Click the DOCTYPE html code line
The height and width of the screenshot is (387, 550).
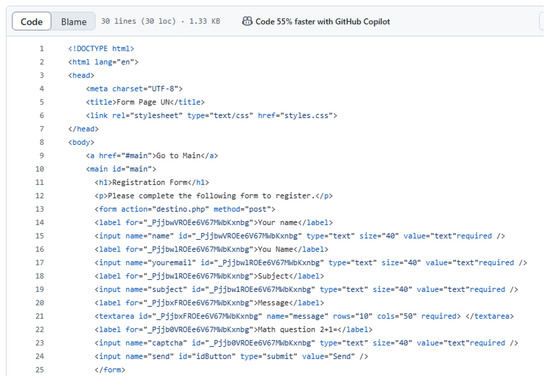coord(101,48)
